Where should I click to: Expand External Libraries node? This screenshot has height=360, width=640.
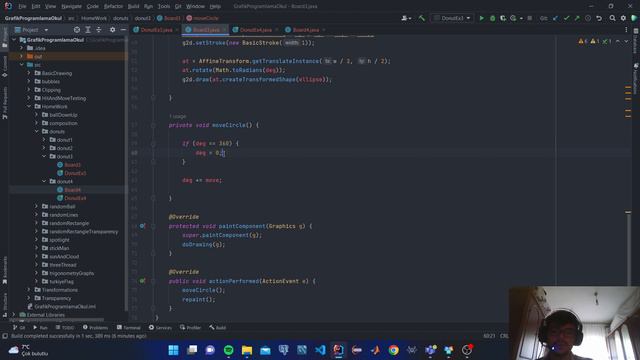pos(14,315)
